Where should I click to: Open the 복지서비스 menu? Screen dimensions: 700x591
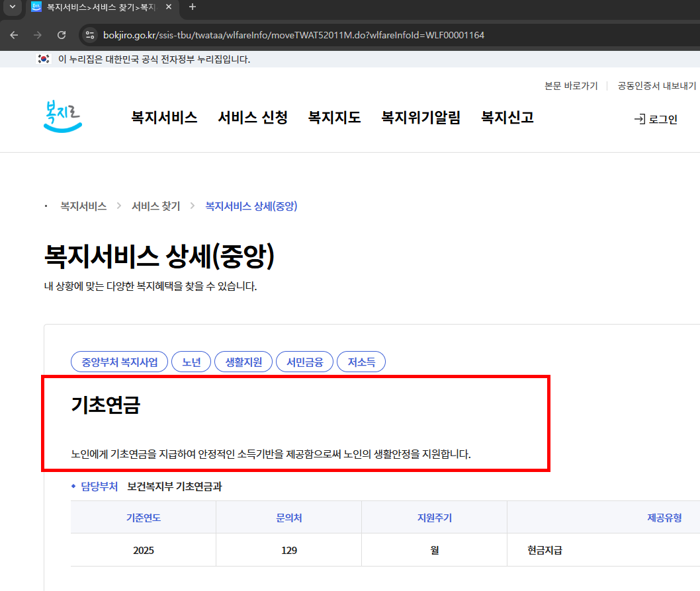coord(163,117)
